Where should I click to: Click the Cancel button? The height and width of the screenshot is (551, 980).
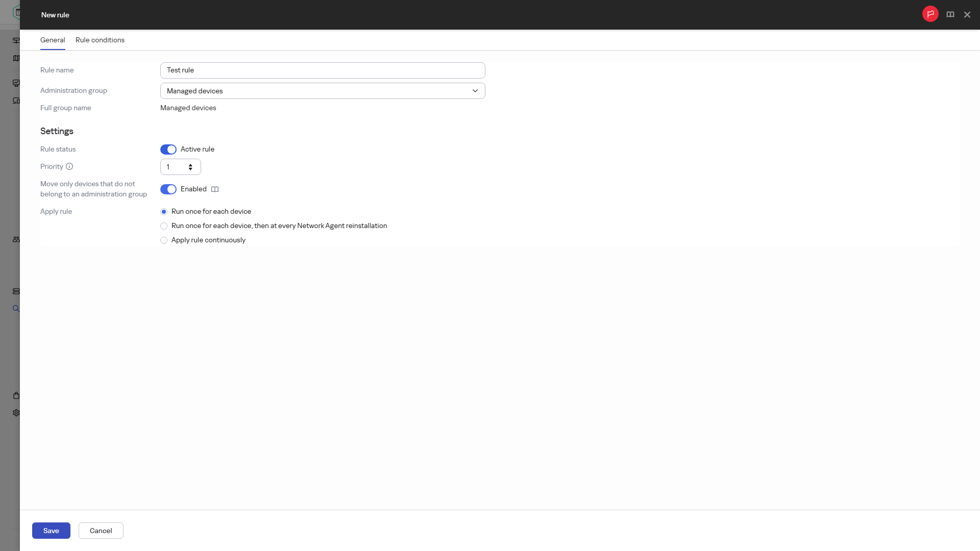[101, 531]
